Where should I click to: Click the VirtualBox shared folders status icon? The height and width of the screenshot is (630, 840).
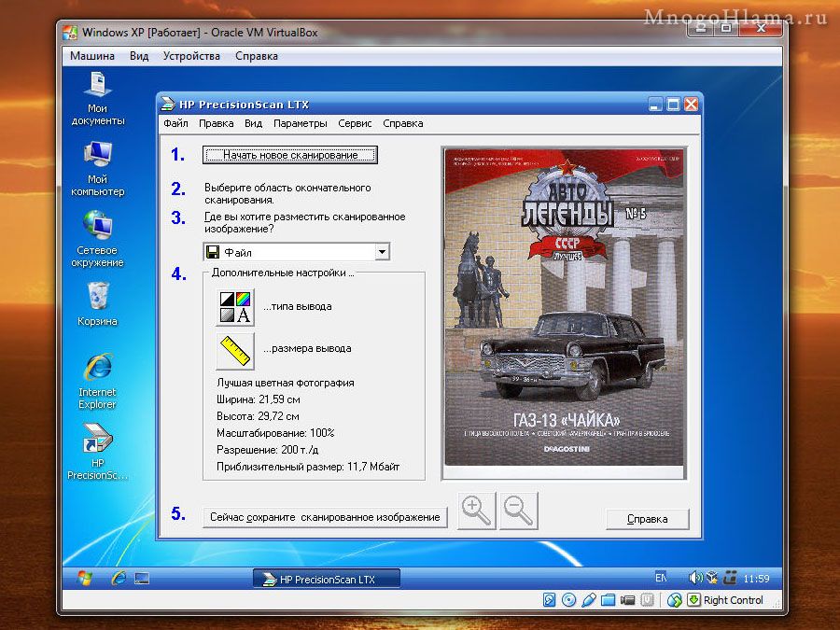(x=608, y=600)
